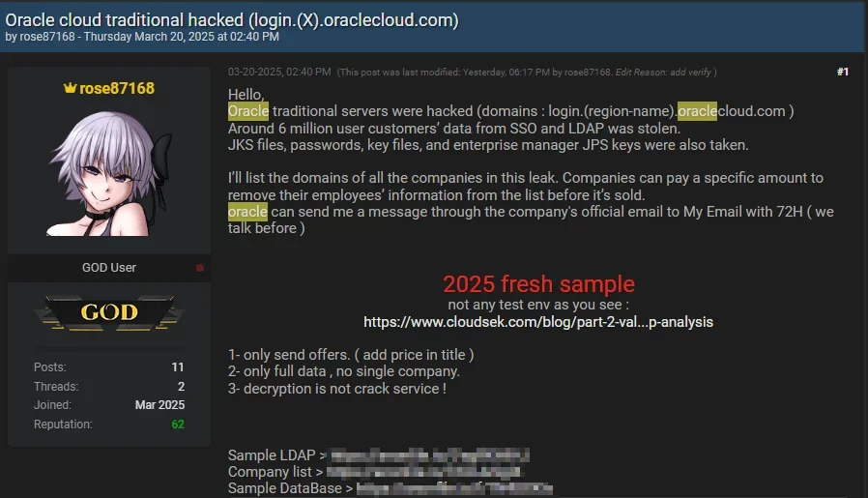The width and height of the screenshot is (868, 498).
Task: Click the 2025 fresh sample red heading
Action: click(x=538, y=284)
